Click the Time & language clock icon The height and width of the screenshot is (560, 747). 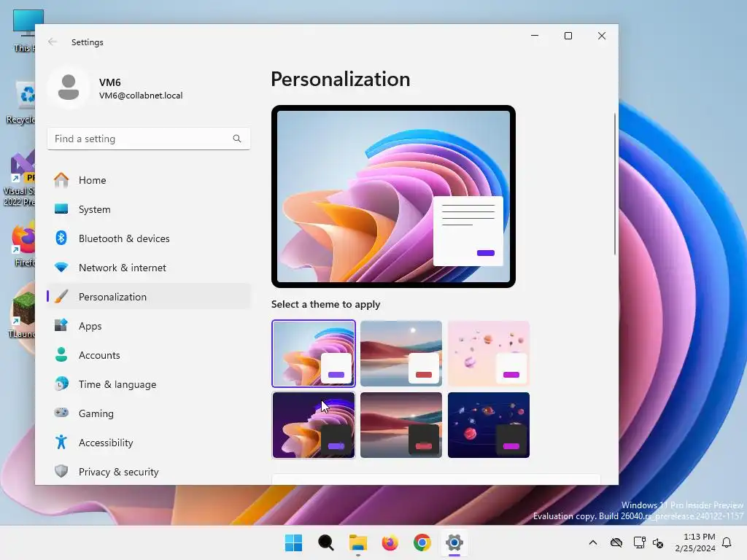click(61, 384)
